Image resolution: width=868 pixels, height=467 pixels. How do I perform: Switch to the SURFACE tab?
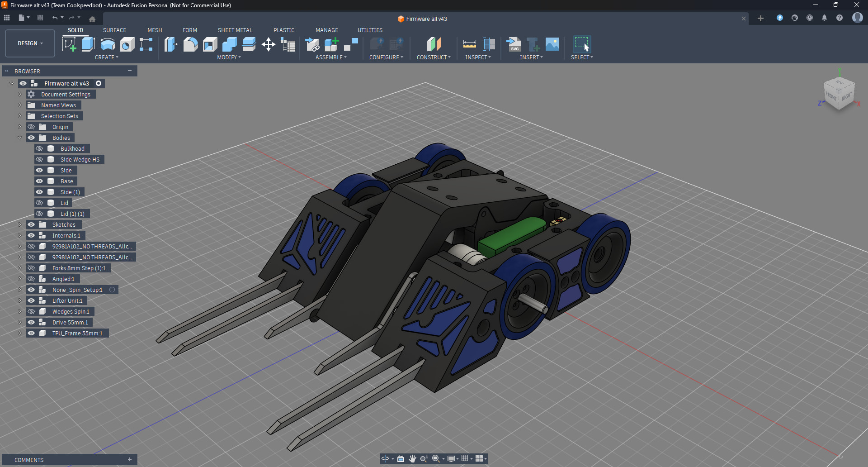114,30
